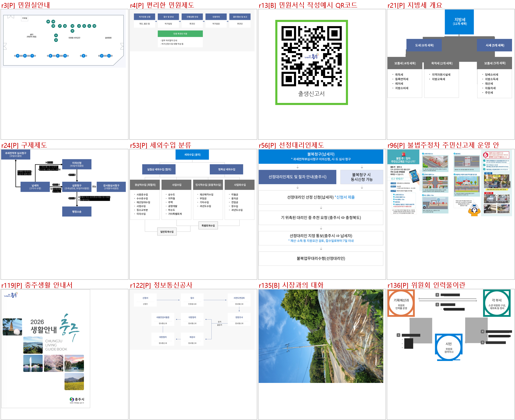Viewport: 515px width, 420px height.
Task: Click the "특별회계수입" box
Action: 208,225
